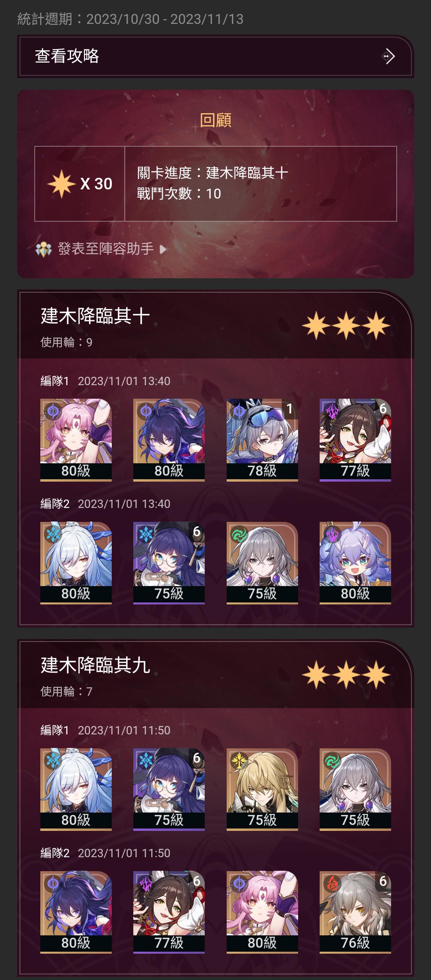Select goggles-wearing level 78 character portrait

pyautogui.click(x=262, y=440)
